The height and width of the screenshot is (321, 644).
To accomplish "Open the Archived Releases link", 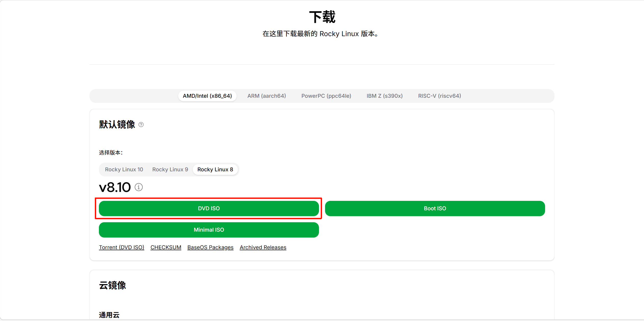I will click(263, 247).
